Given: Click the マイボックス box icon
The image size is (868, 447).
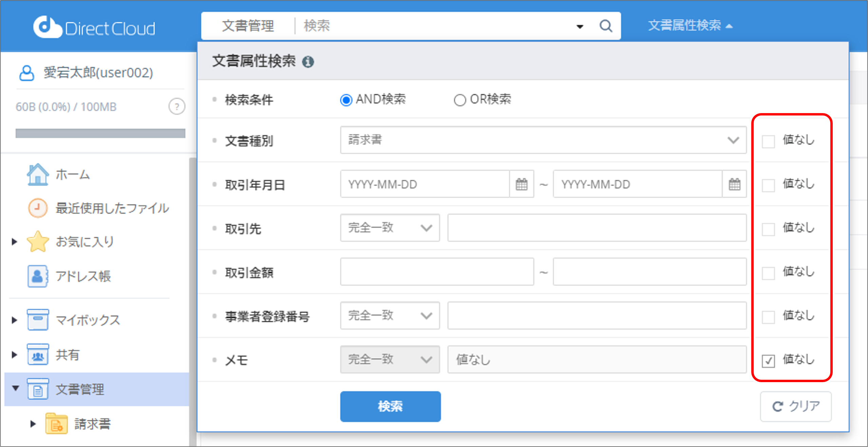Looking at the screenshot, I should tap(37, 319).
